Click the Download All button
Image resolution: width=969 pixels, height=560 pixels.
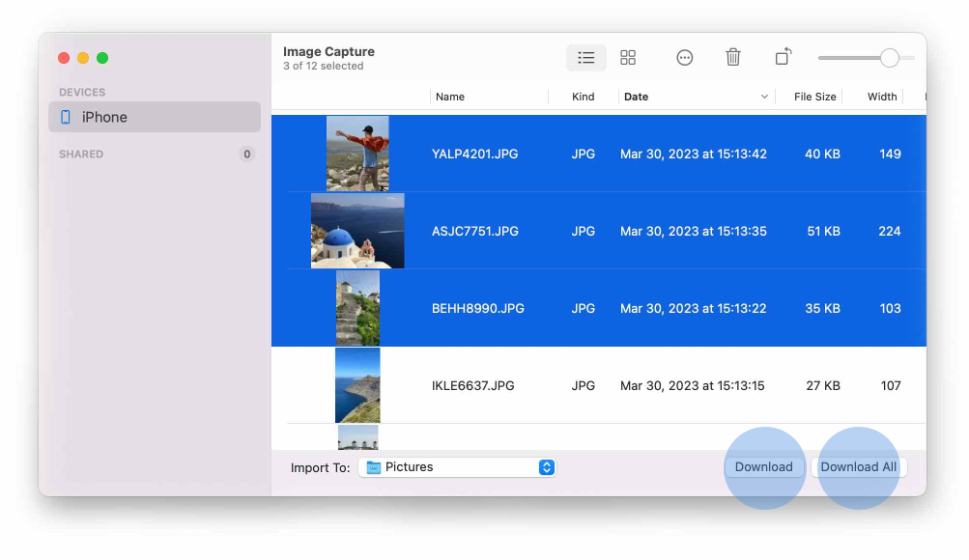point(858,466)
